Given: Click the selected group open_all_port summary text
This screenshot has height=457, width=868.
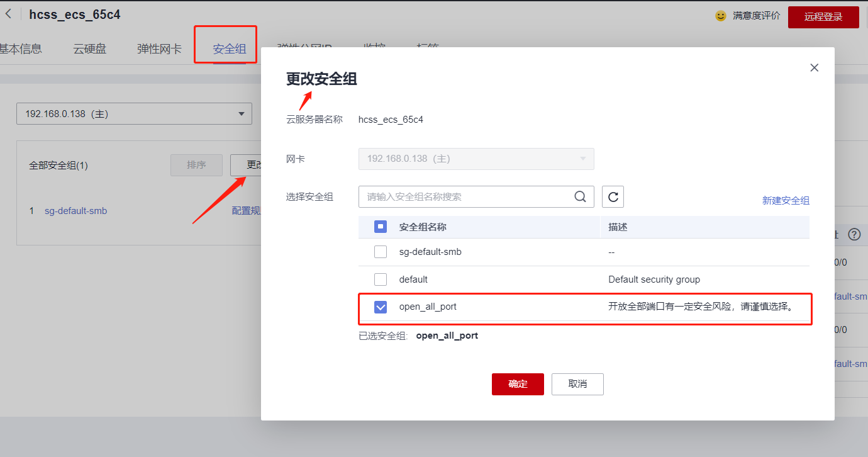Looking at the screenshot, I should [x=447, y=336].
